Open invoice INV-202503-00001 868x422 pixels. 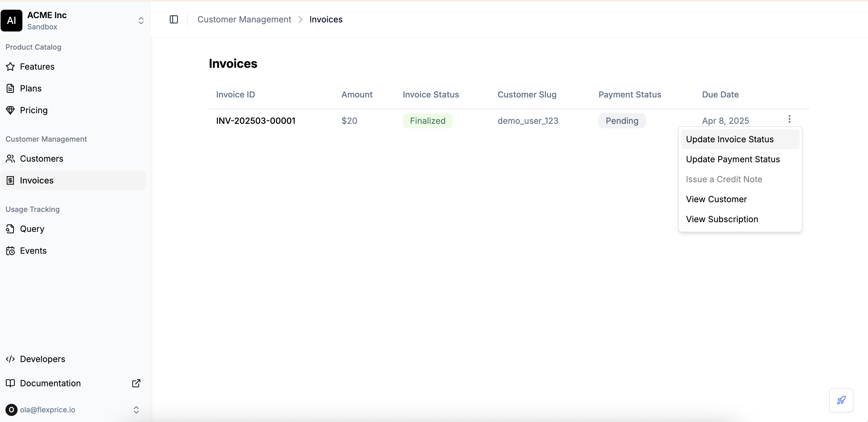(255, 121)
